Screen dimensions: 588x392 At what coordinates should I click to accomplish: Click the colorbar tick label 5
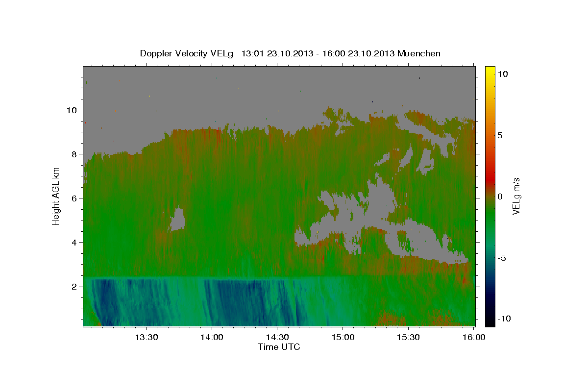click(x=501, y=135)
